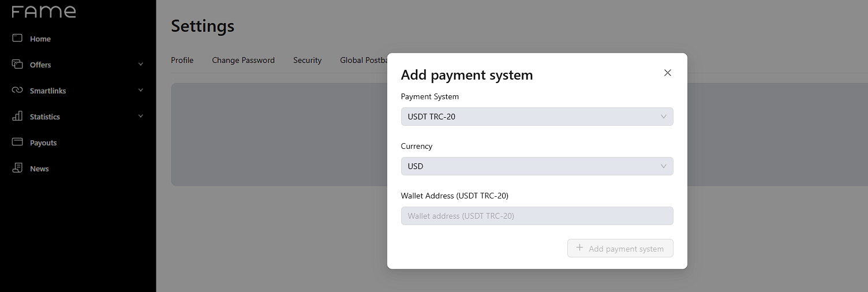The height and width of the screenshot is (292, 868).
Task: Click the Payouts card icon
Action: pyautogui.click(x=17, y=142)
